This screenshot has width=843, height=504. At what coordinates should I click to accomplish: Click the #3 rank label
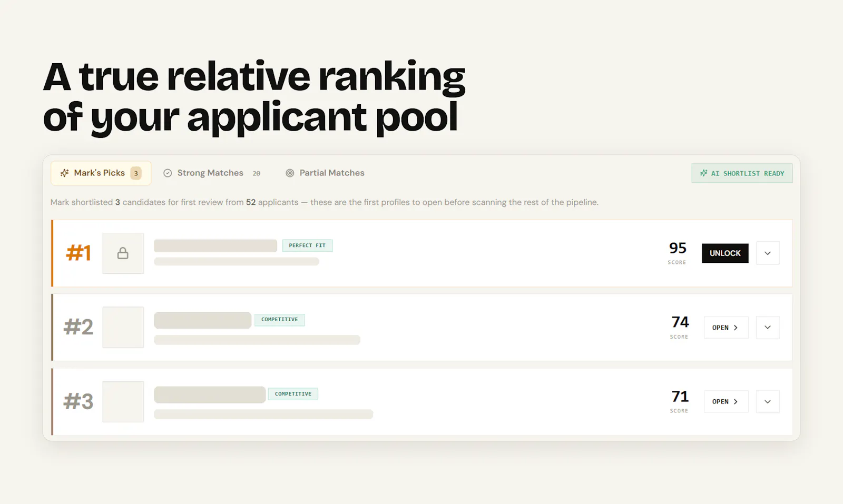point(79,401)
